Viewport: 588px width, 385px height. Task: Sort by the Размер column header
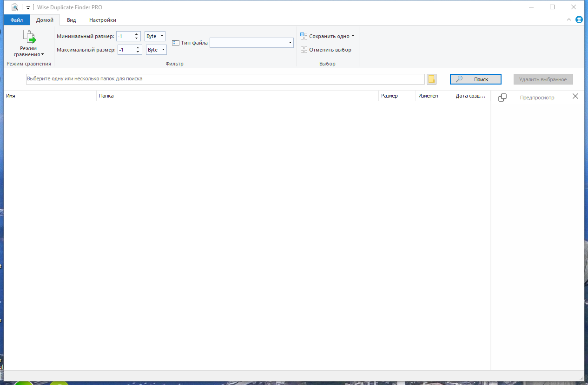[397, 96]
